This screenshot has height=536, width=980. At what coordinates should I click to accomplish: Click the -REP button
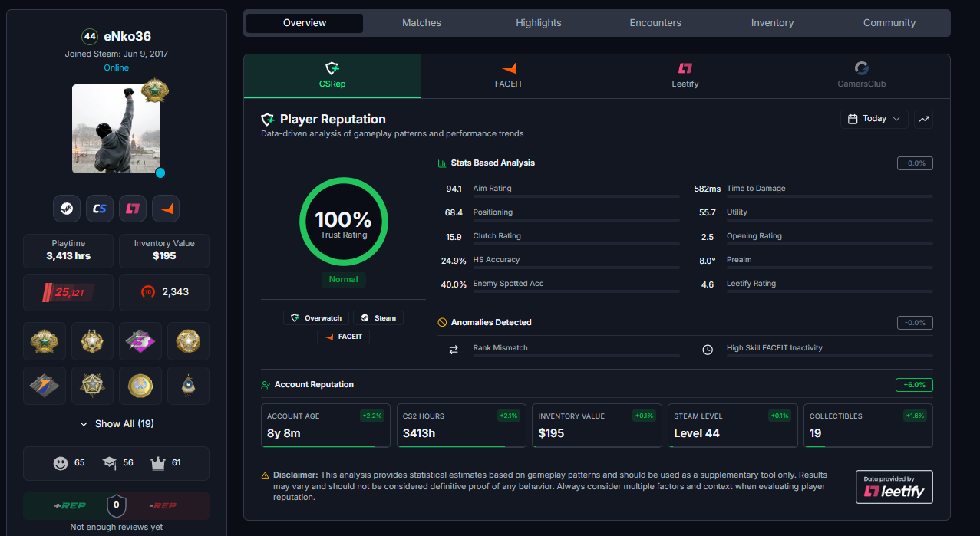tap(164, 506)
